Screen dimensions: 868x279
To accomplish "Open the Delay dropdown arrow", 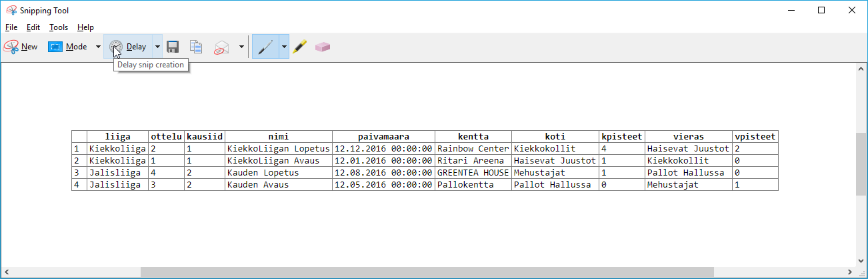I will pyautogui.click(x=157, y=47).
